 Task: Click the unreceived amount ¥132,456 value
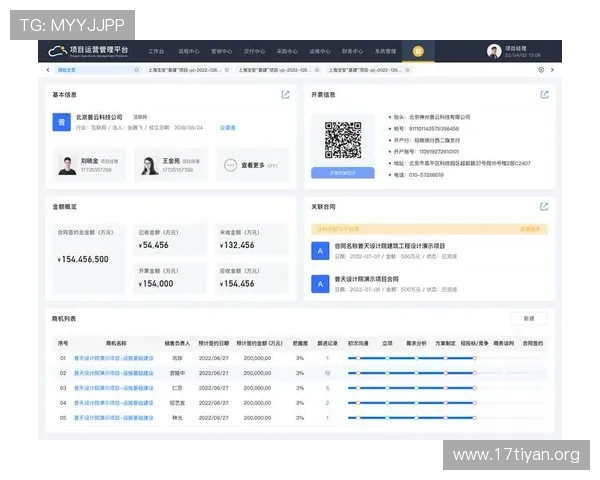click(x=237, y=245)
